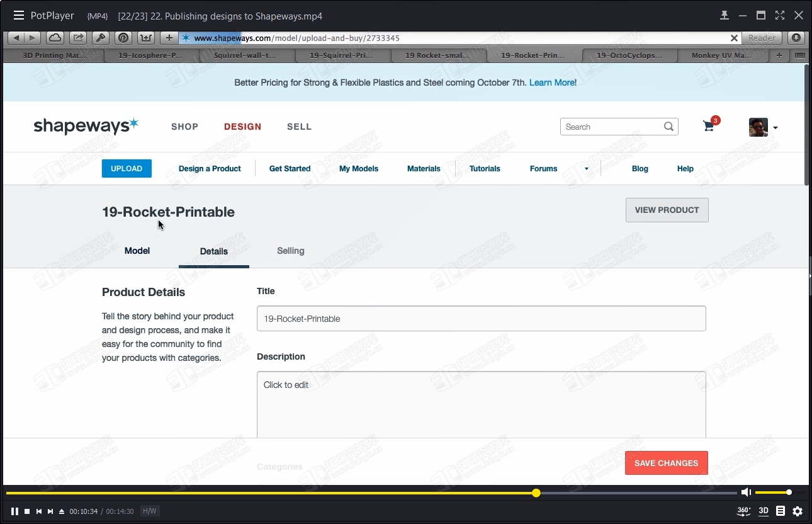Switch to the 19-Squirrel-Pri... browser tab
The width and height of the screenshot is (812, 524).
pos(342,55)
